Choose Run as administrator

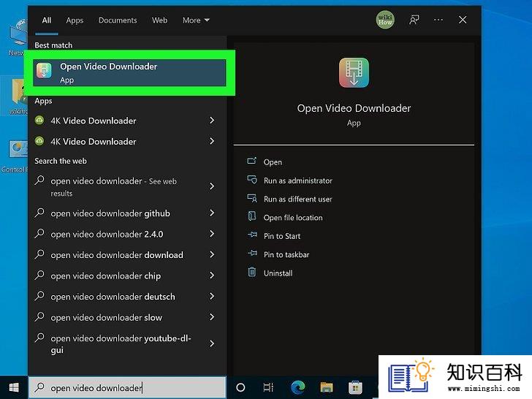click(298, 180)
